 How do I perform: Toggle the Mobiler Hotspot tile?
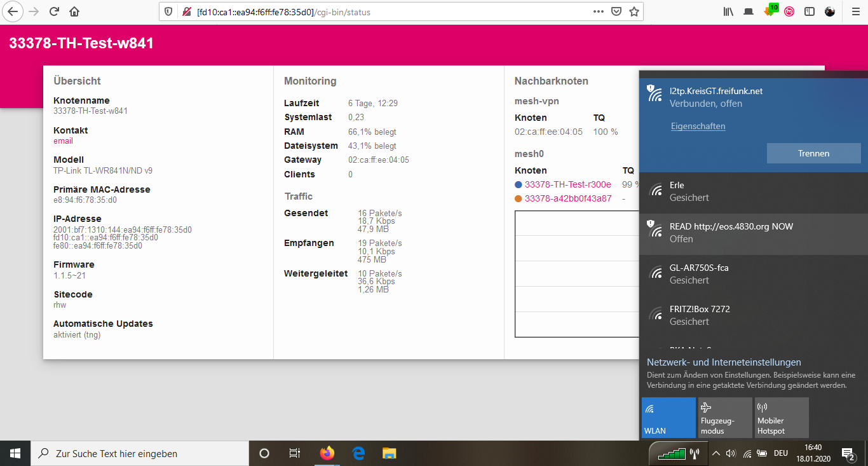[x=781, y=417]
